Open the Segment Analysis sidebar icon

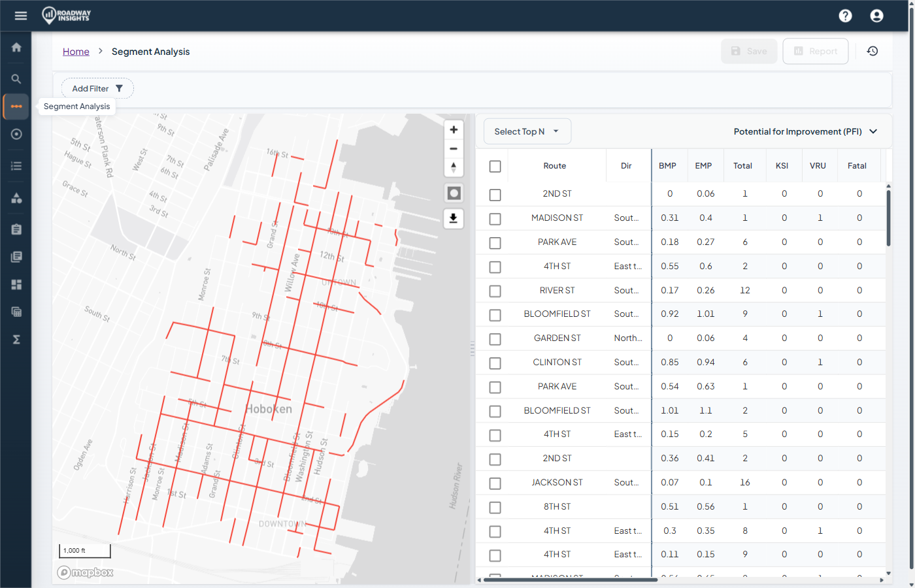click(x=16, y=106)
